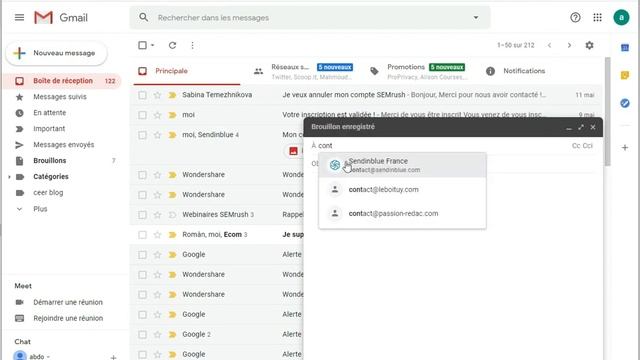Open Google Calendar side panel icon
640x360 pixels.
(x=625, y=48)
